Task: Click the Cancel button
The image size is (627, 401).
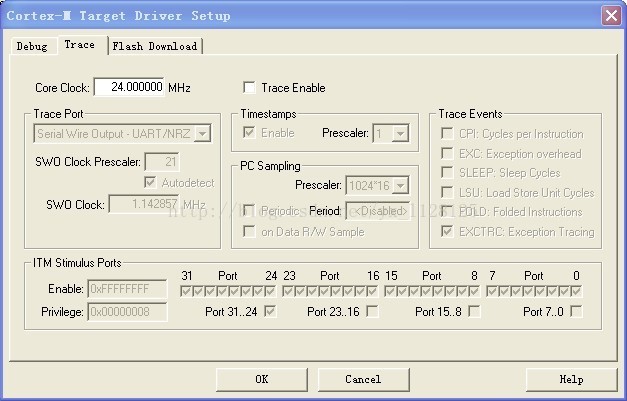Action: coord(363,379)
